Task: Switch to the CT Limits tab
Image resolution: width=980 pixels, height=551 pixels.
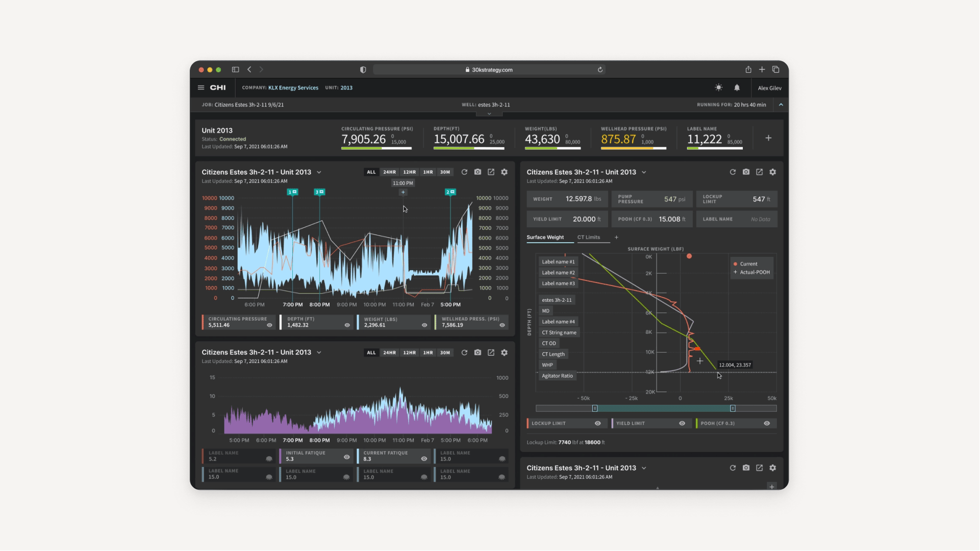Action: (588, 238)
